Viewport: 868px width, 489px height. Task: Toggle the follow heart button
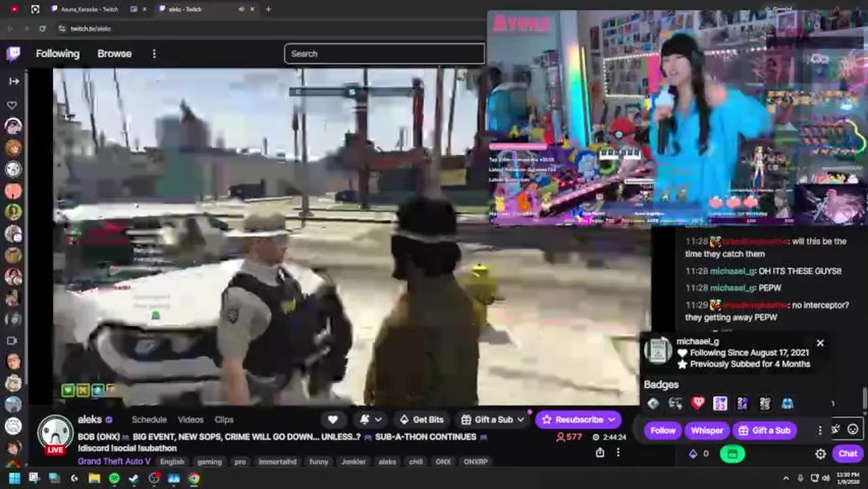(333, 420)
